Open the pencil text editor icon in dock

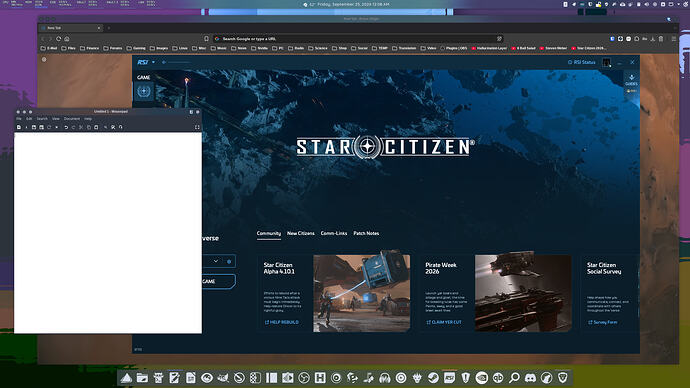[x=175, y=377]
